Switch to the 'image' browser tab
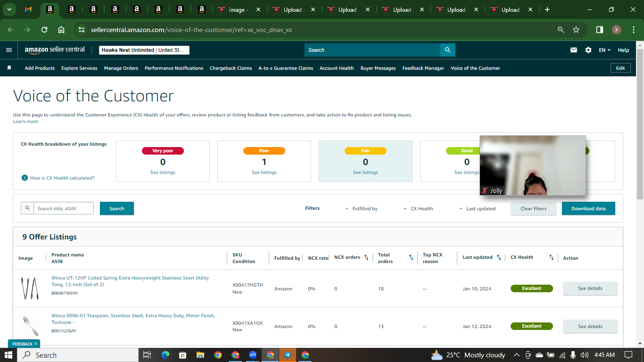This screenshot has width=644, height=362. coord(239,9)
